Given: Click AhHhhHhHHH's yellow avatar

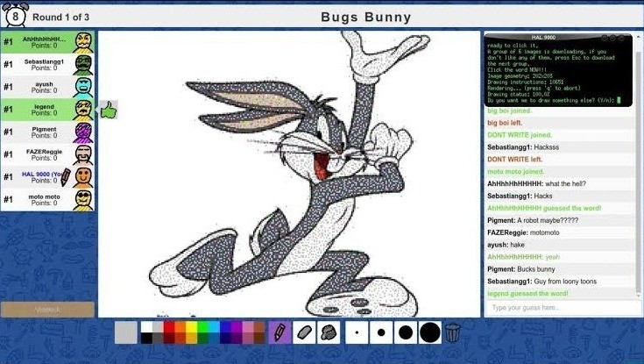Looking at the screenshot, I should pyautogui.click(x=83, y=42).
